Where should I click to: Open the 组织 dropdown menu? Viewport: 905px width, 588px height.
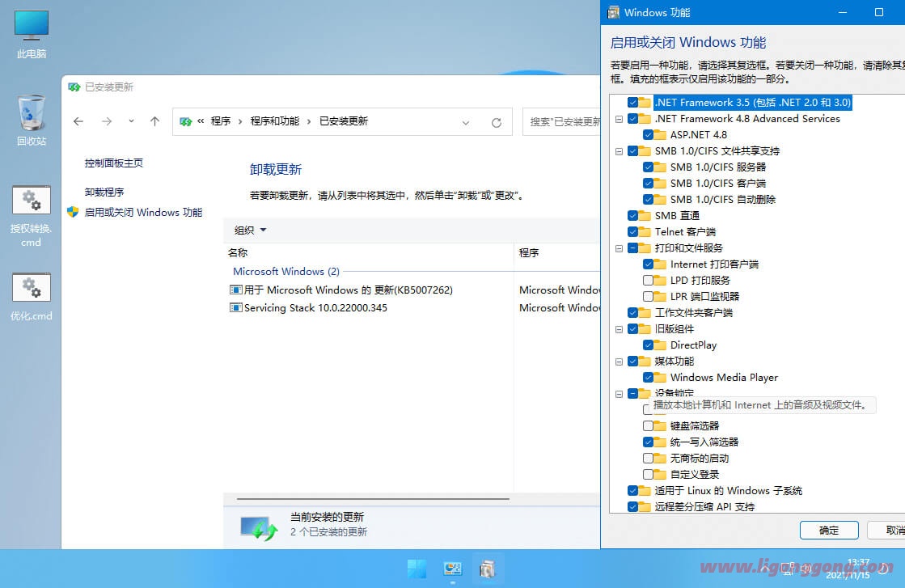click(x=250, y=230)
